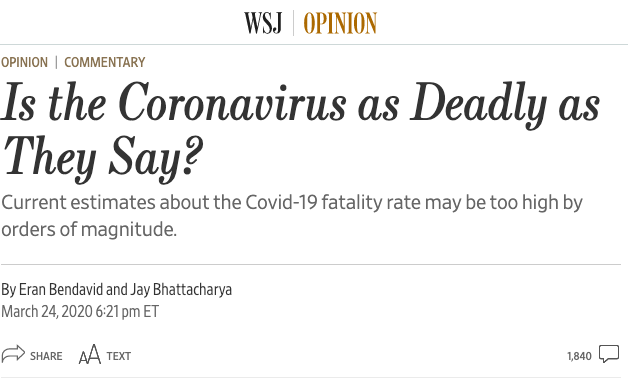Open the gold OPINION section logo

click(x=340, y=23)
